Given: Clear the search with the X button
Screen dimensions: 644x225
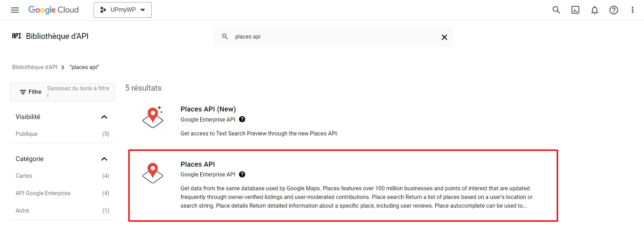Looking at the screenshot, I should click(444, 37).
